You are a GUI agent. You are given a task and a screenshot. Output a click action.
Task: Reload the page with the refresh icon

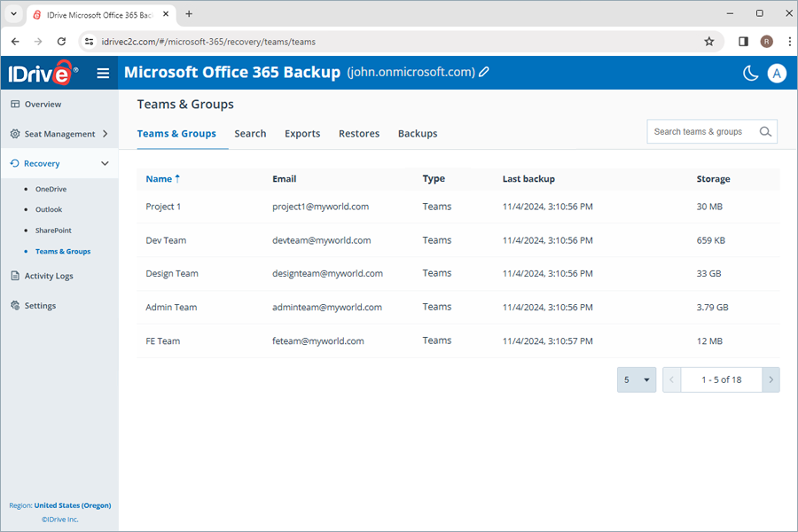(60, 41)
